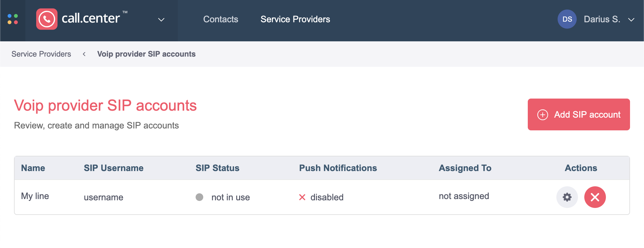Click the 'not assigned' cell
Screen dimensions: 644x248
tap(464, 196)
